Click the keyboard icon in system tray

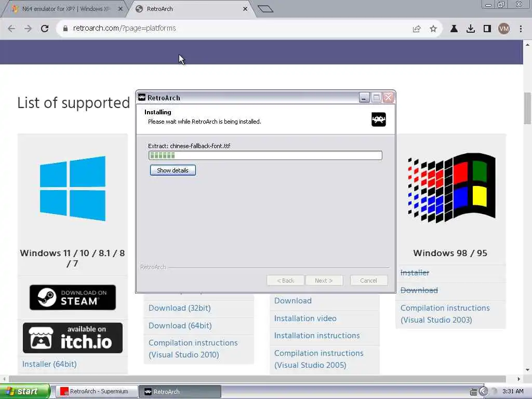[473, 392]
